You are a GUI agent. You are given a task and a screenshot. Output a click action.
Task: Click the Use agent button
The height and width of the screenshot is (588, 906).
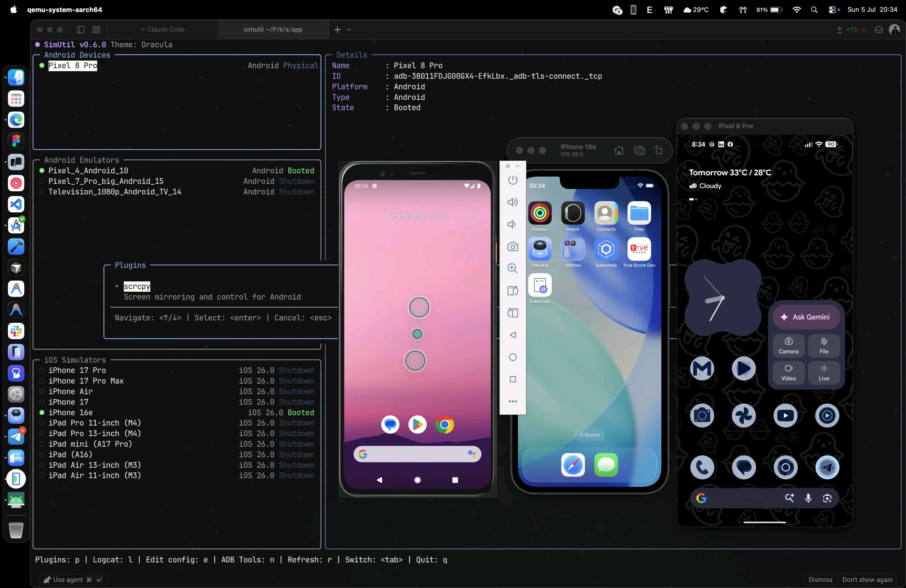click(x=73, y=580)
